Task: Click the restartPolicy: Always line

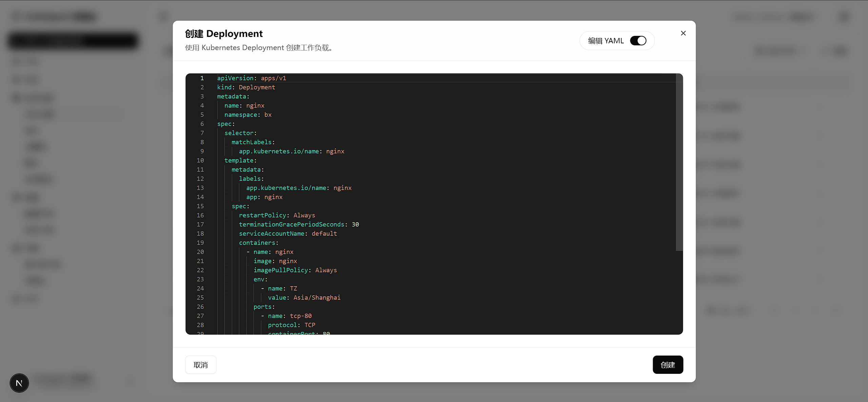Action: tap(277, 215)
